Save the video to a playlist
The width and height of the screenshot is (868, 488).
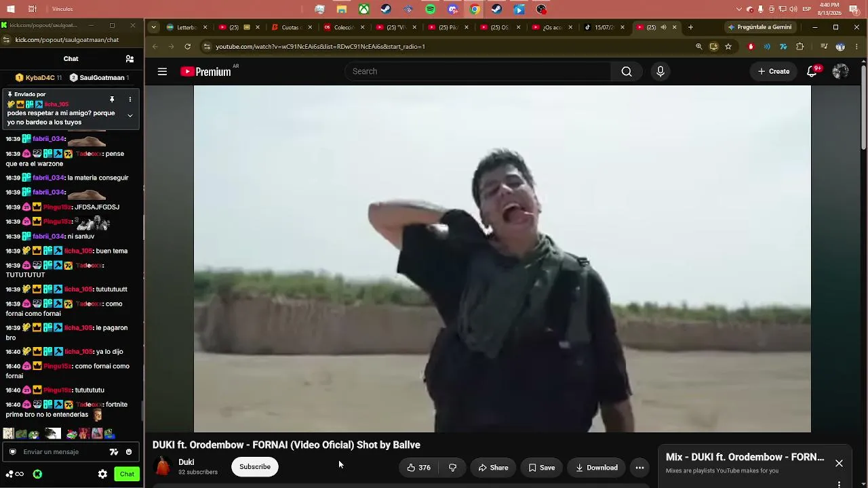click(541, 468)
